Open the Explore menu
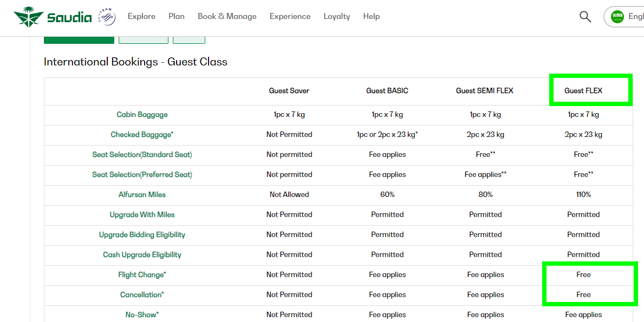The width and height of the screenshot is (644, 322). (x=142, y=16)
